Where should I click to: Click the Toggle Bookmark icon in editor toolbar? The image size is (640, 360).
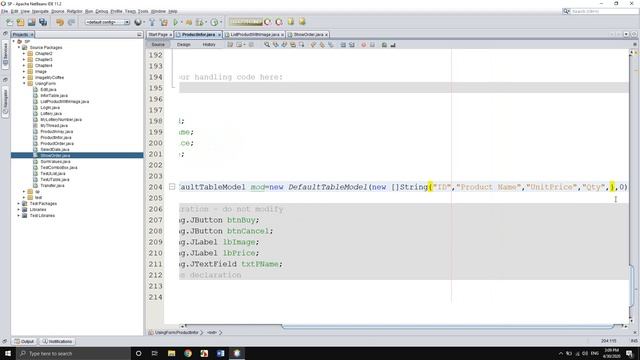click(x=331, y=45)
